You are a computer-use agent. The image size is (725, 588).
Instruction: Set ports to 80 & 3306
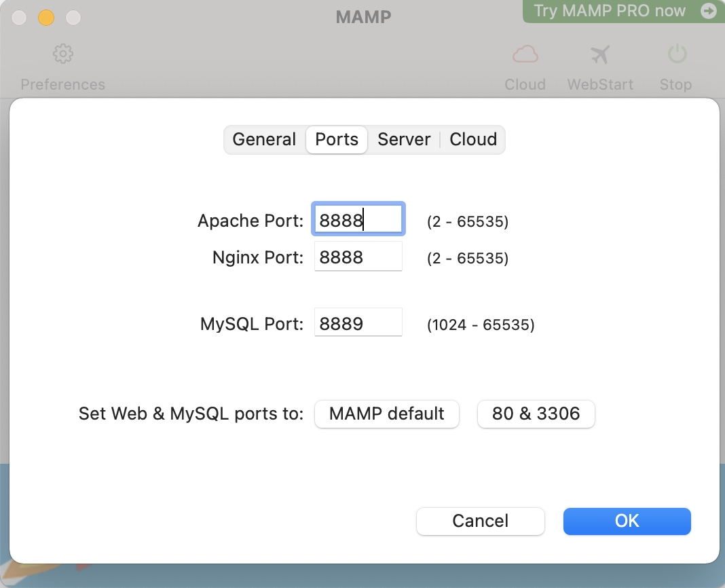pos(536,414)
